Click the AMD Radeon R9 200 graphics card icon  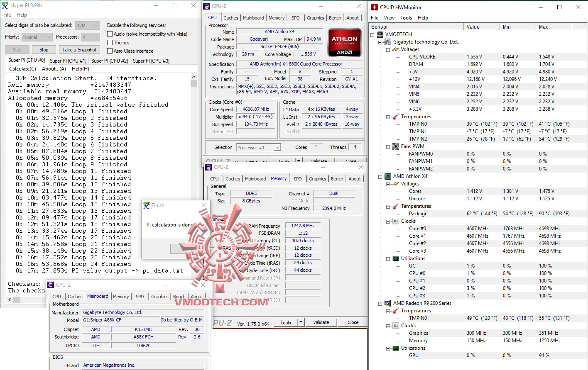(388, 303)
